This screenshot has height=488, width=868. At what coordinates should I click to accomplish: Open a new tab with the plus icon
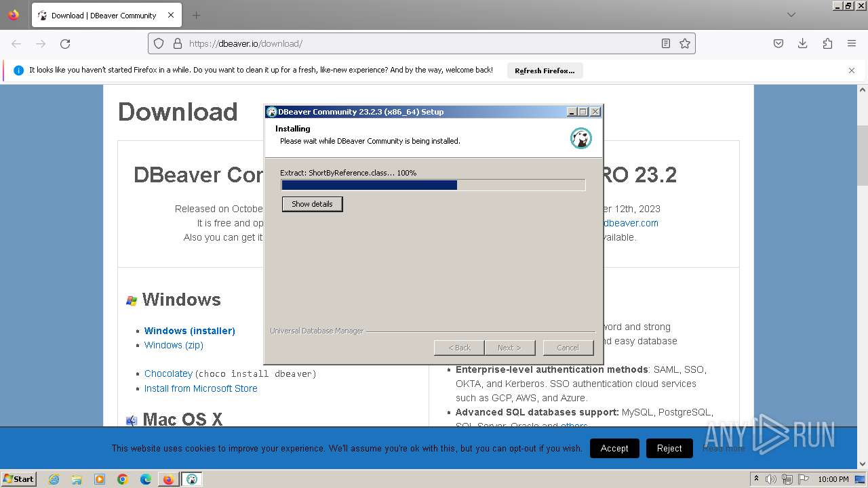coord(196,15)
